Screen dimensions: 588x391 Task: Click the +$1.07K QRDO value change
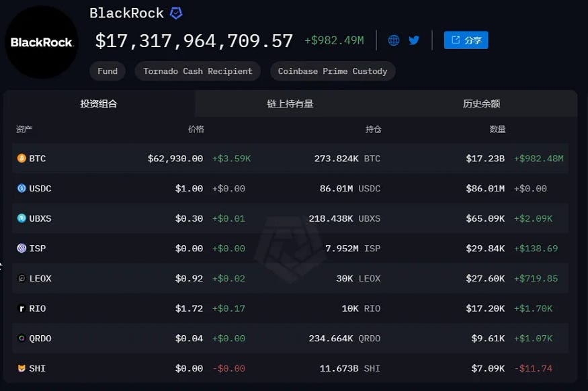point(534,339)
